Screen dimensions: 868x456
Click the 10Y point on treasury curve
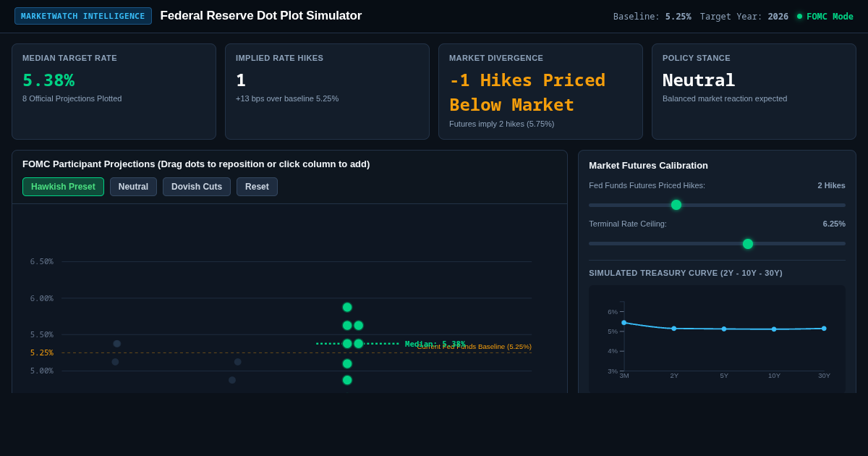pyautogui.click(x=774, y=329)
